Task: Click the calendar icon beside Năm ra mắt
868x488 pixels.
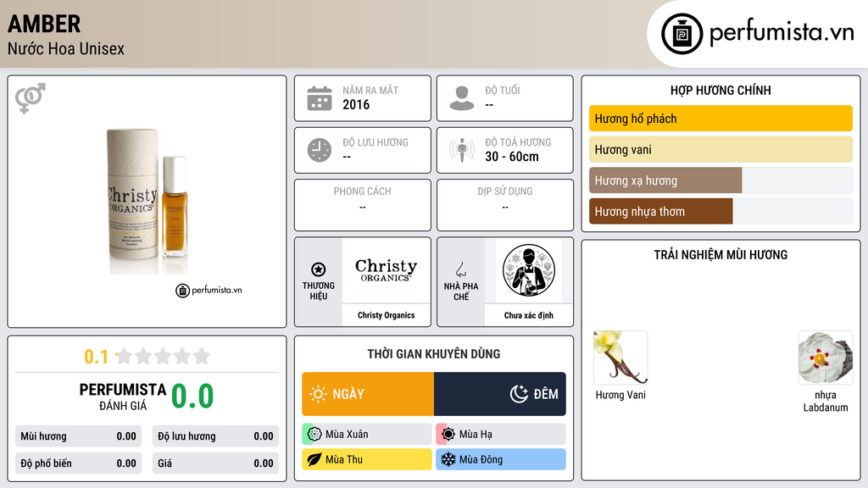Action: (x=320, y=98)
